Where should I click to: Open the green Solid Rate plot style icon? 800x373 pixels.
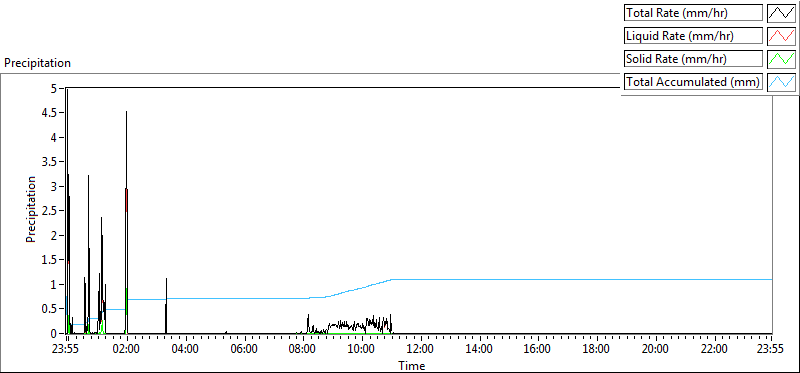pyautogui.click(x=782, y=59)
